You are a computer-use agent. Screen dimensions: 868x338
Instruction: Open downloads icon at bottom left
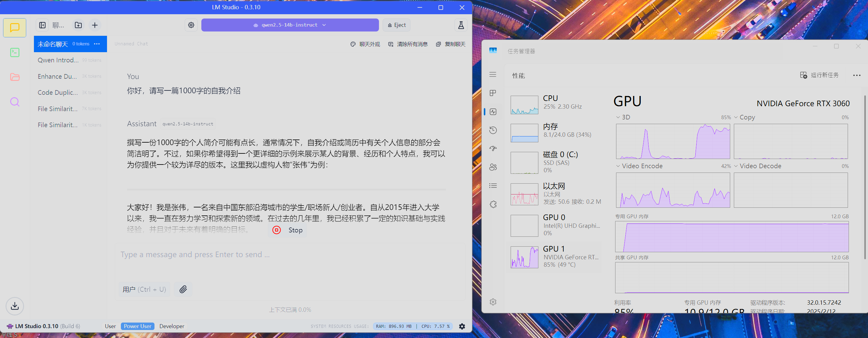[14, 306]
